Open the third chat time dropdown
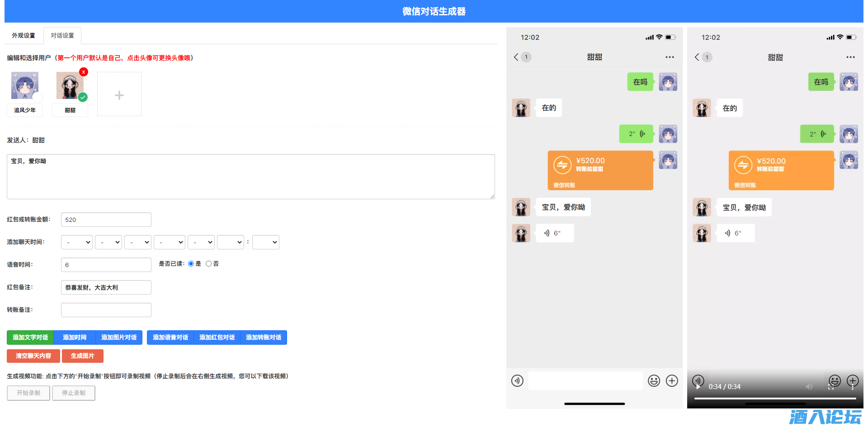868x436 pixels. [x=138, y=242]
